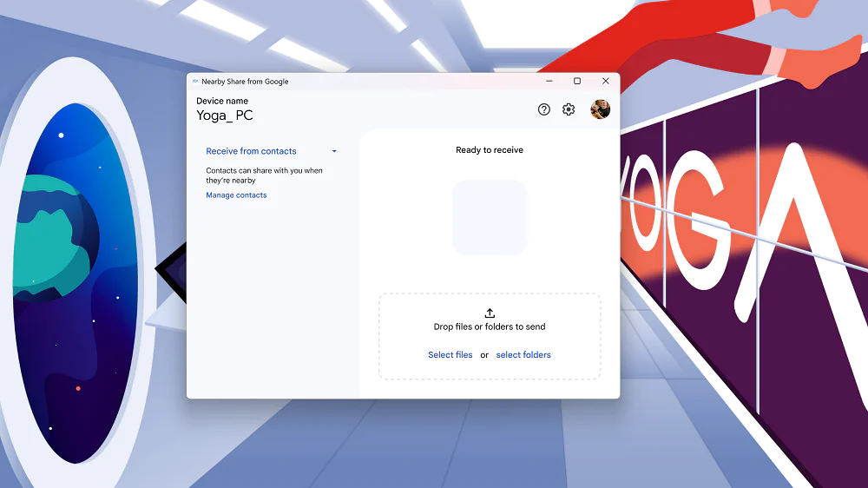Click the dropdown arrow beside Receive from contacts
The height and width of the screenshot is (488, 868).
[334, 151]
